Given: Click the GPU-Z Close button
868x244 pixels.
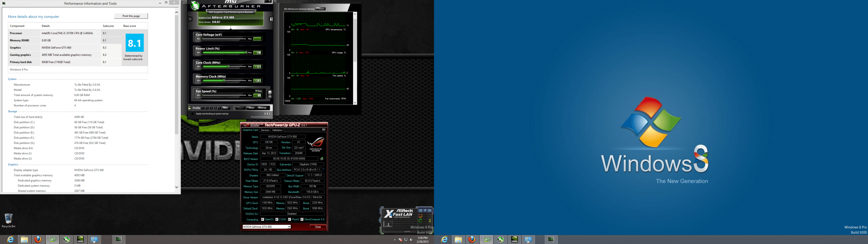Looking at the screenshot, I should [x=318, y=227].
